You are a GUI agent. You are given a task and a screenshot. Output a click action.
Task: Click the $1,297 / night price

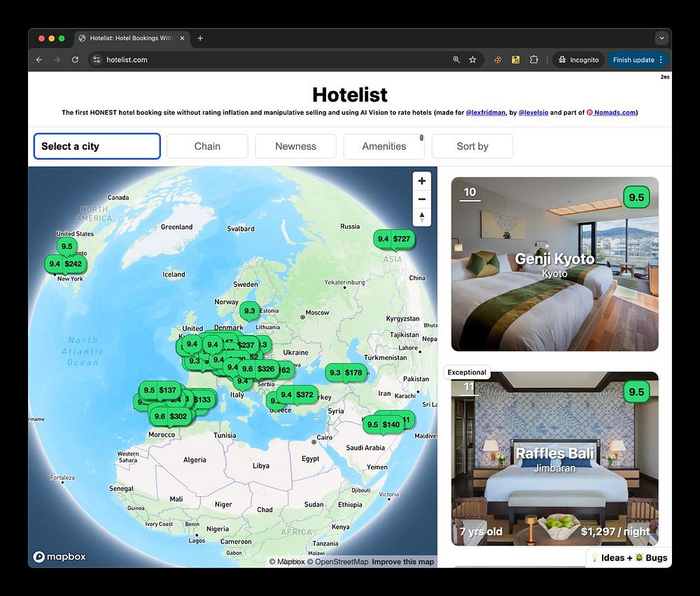coord(615,532)
